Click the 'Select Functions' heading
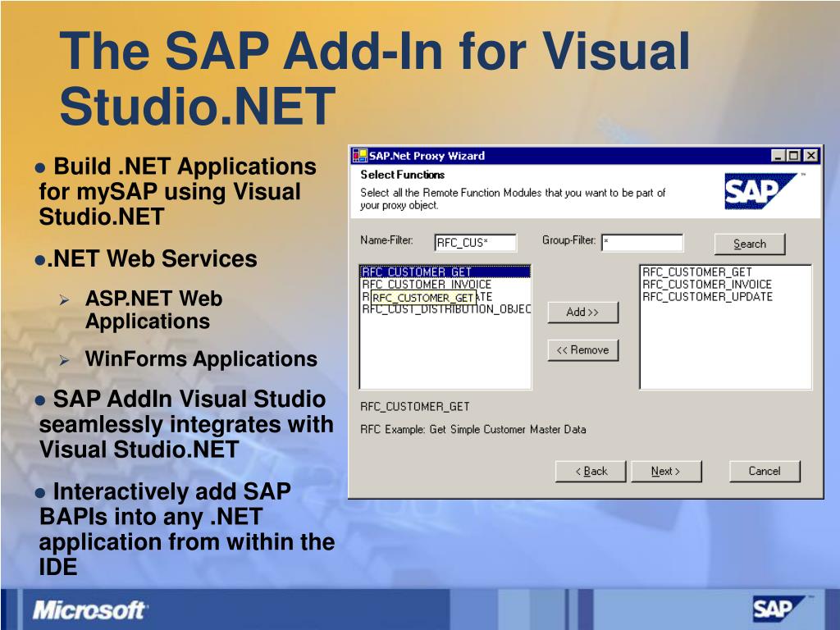 click(402, 175)
